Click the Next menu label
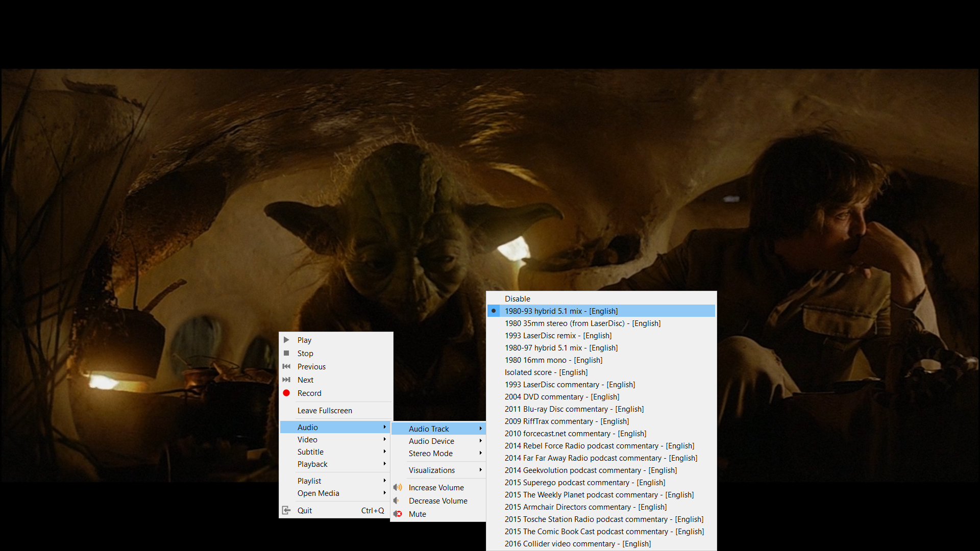 click(x=305, y=380)
